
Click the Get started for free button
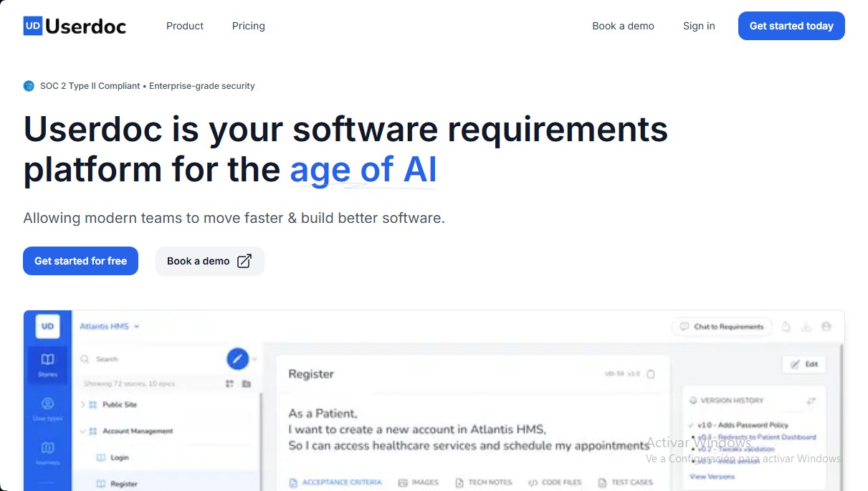pyautogui.click(x=80, y=261)
